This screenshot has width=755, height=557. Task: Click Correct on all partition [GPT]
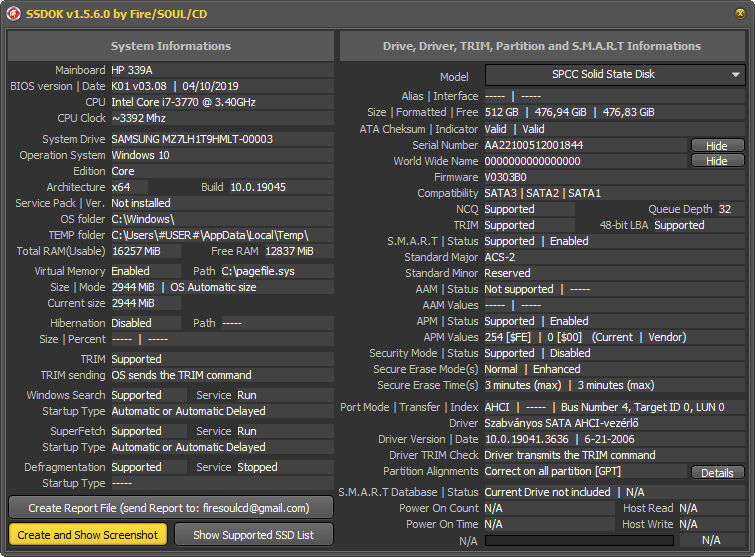(x=553, y=471)
